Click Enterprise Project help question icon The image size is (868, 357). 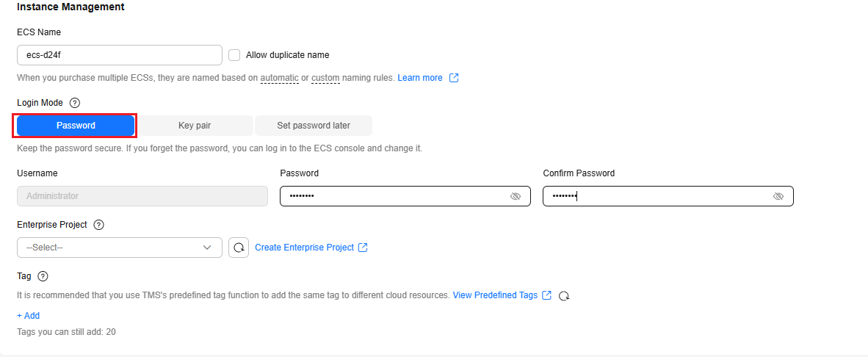pyautogui.click(x=99, y=225)
